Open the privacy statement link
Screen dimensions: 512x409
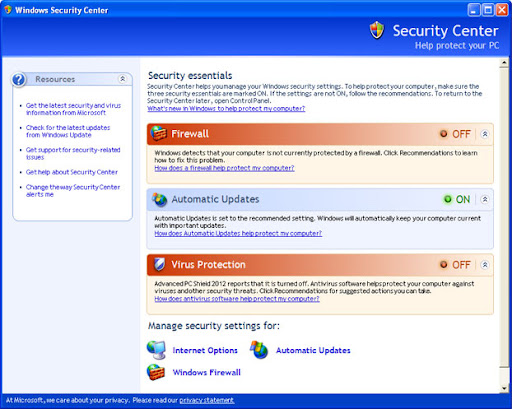pyautogui.click(x=207, y=400)
